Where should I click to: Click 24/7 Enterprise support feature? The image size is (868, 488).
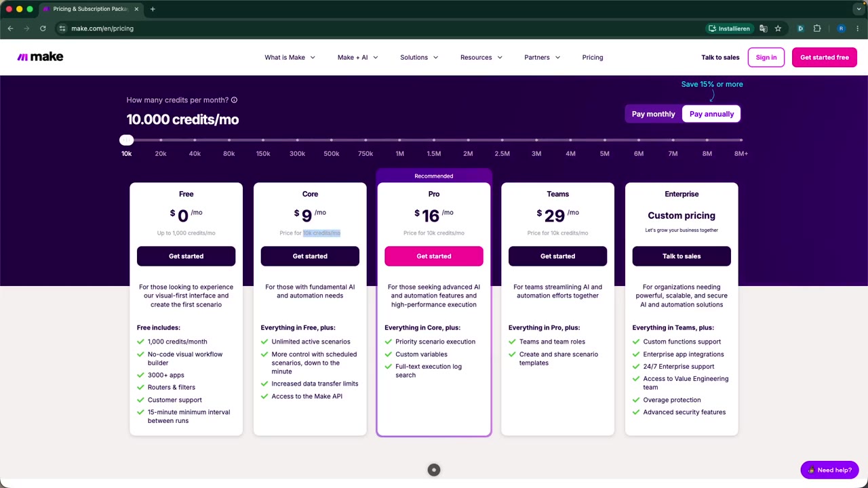click(679, 367)
